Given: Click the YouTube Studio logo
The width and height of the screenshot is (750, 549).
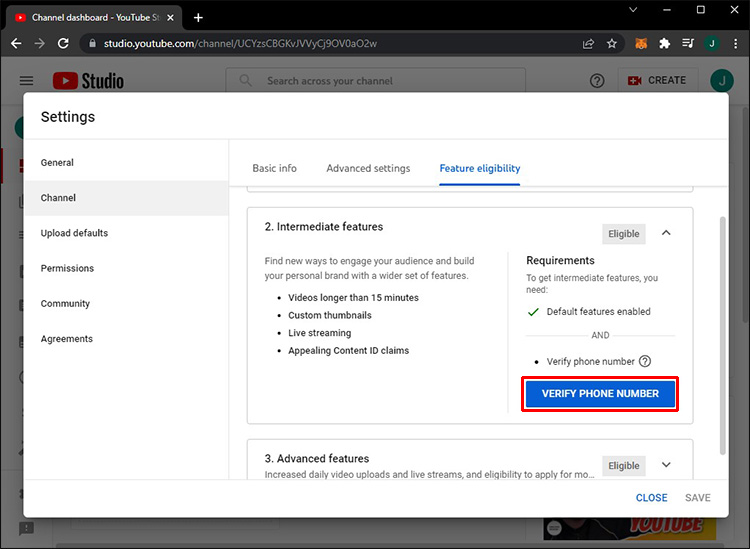Looking at the screenshot, I should 88,81.
